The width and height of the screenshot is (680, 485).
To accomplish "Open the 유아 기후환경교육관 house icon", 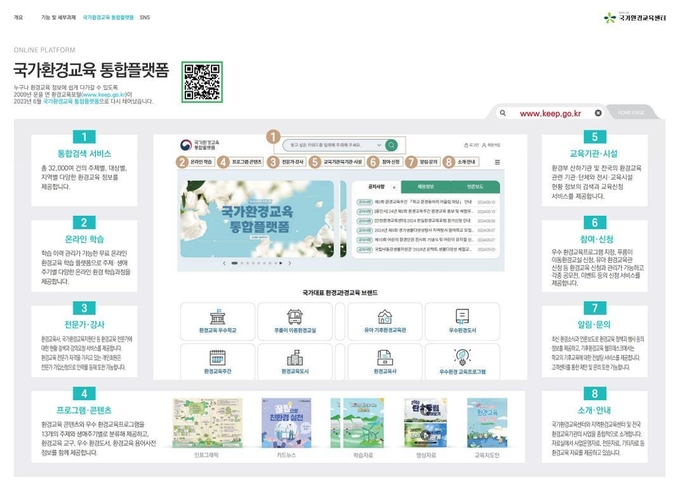I will [x=383, y=318].
